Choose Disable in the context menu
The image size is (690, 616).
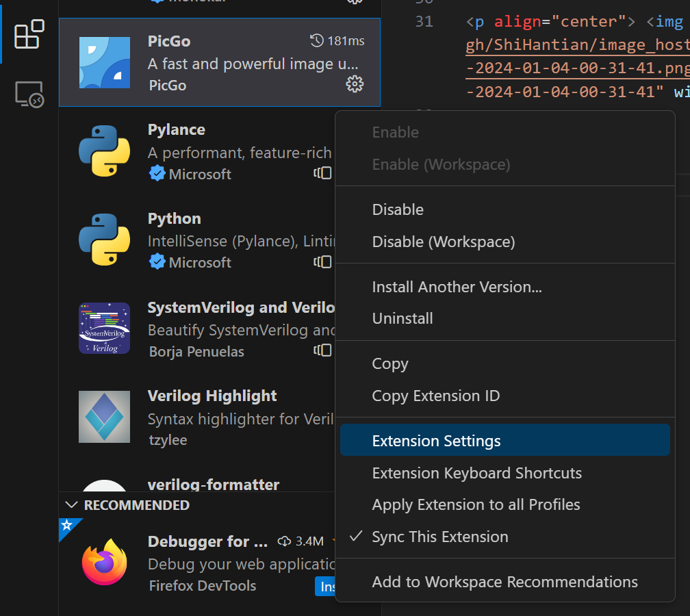[398, 210]
